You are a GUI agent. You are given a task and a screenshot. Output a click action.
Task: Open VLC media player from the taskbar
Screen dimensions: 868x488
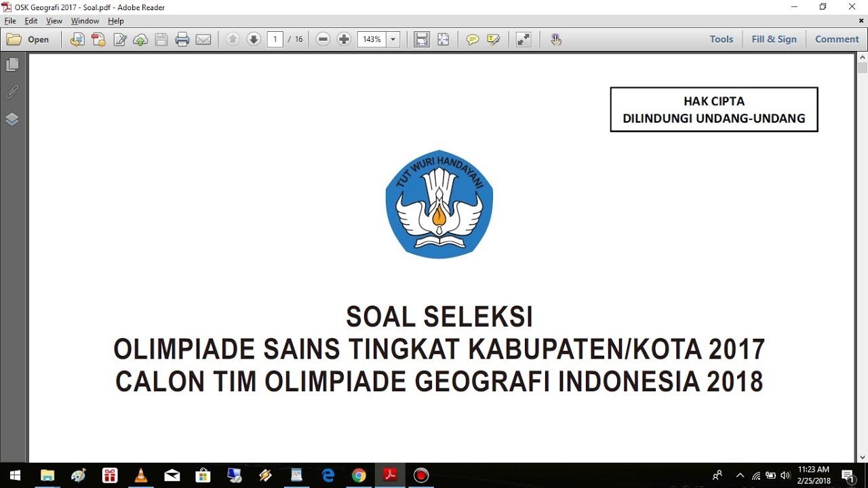click(141, 476)
